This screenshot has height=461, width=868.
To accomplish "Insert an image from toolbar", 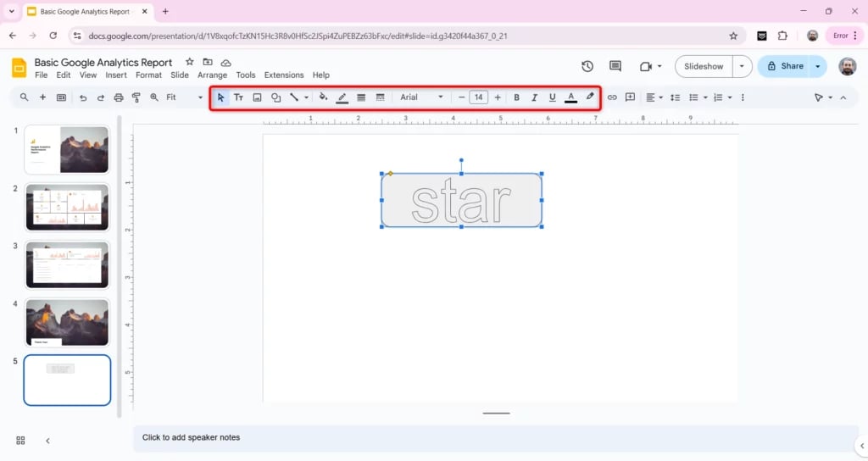I will pyautogui.click(x=257, y=97).
